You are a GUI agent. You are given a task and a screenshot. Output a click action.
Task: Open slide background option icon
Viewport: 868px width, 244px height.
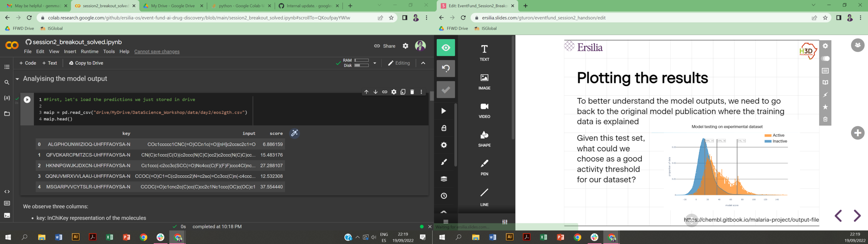pyautogui.click(x=825, y=70)
